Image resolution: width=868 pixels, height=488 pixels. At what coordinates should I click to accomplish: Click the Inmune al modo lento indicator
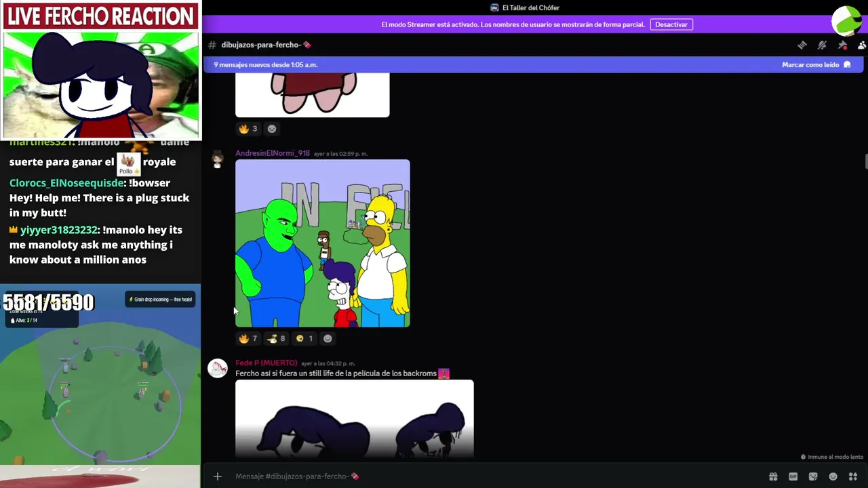[832, 457]
